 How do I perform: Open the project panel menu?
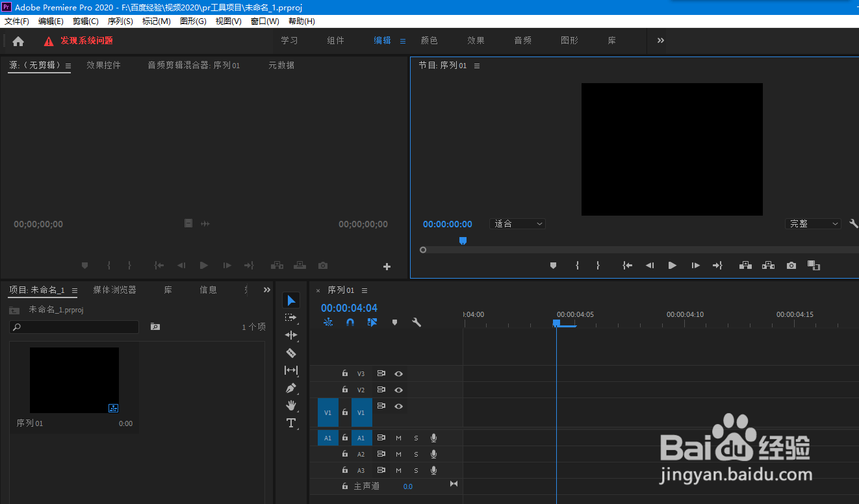point(75,290)
